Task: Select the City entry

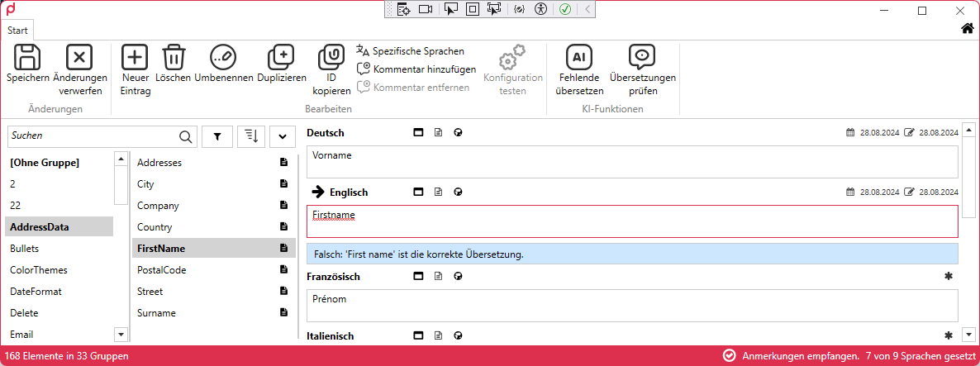Action: (x=214, y=184)
